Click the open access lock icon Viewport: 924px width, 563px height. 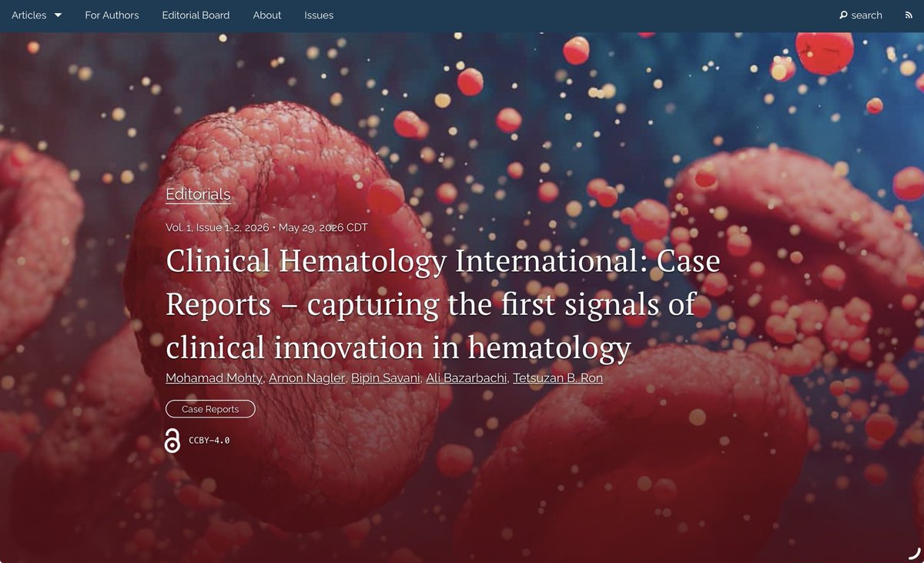pos(172,441)
